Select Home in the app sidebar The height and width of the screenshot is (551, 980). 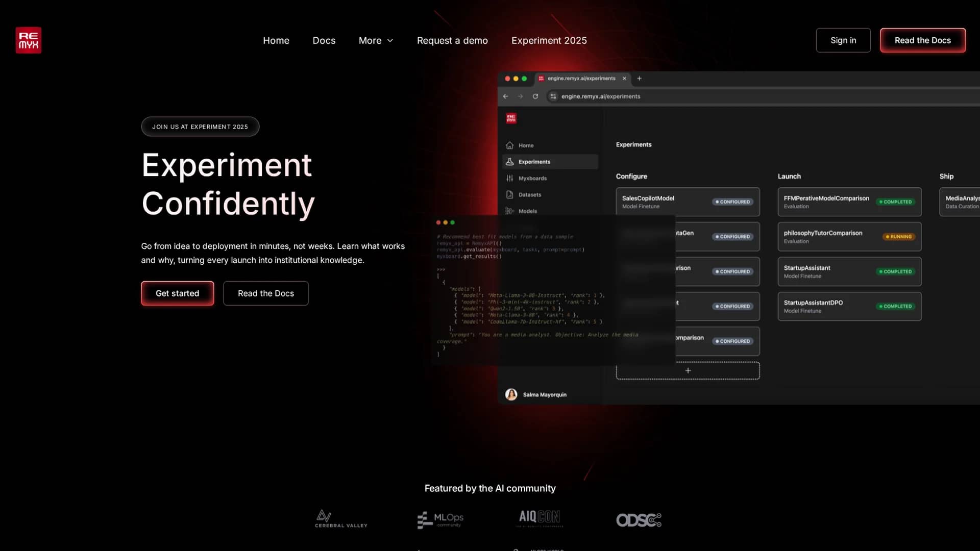pyautogui.click(x=550, y=145)
